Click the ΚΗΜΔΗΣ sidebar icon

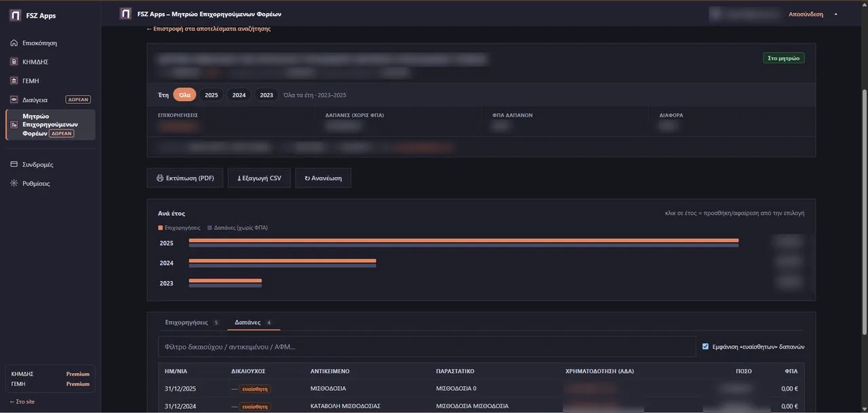pos(14,62)
